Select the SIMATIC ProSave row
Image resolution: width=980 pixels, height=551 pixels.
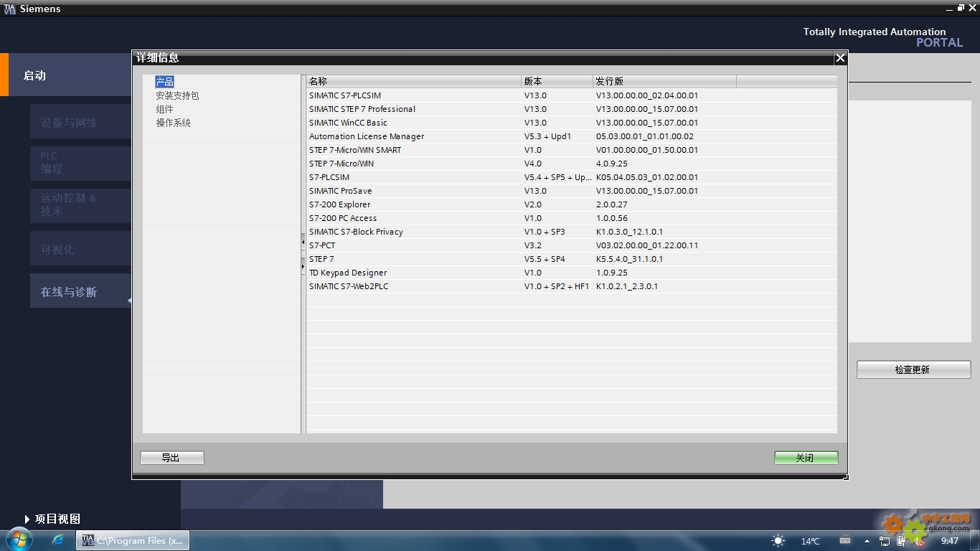tap(572, 191)
